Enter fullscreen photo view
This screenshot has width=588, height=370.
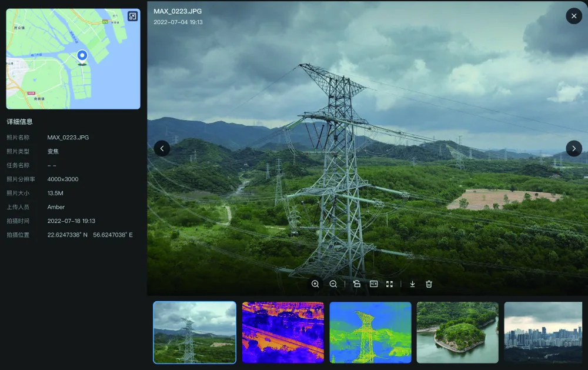click(390, 284)
